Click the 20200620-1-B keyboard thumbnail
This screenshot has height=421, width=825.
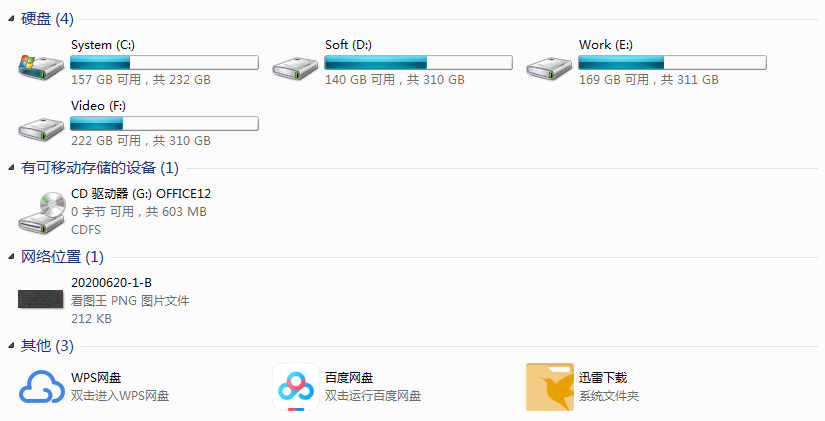pos(41,299)
